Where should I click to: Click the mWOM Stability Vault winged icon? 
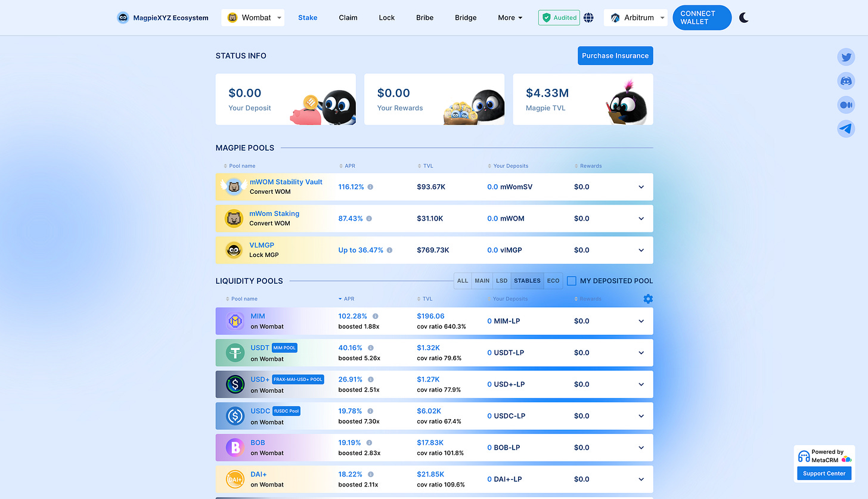(234, 187)
